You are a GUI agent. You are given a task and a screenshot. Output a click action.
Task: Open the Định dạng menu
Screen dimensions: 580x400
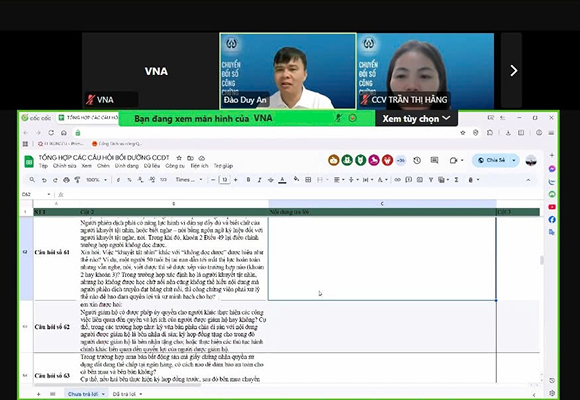127,166
